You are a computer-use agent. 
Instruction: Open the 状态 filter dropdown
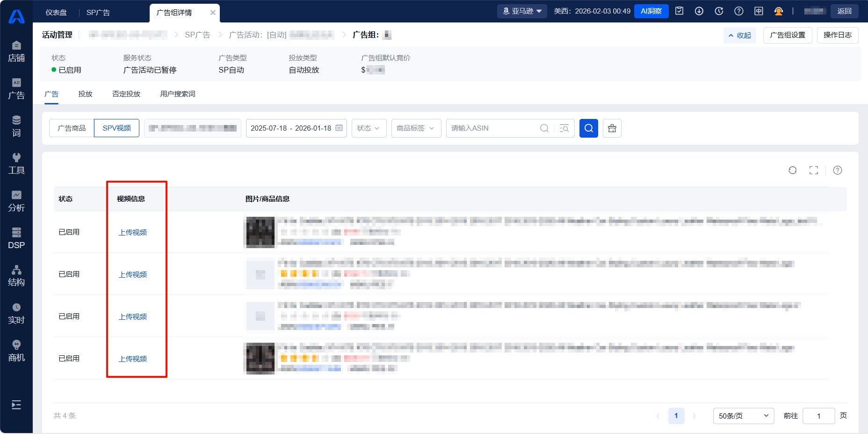pos(369,128)
